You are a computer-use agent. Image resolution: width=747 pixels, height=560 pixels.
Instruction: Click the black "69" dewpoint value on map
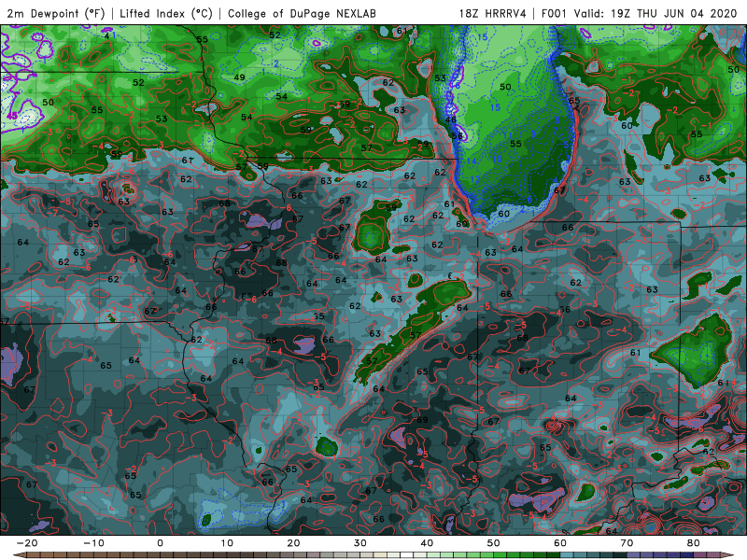[422, 420]
